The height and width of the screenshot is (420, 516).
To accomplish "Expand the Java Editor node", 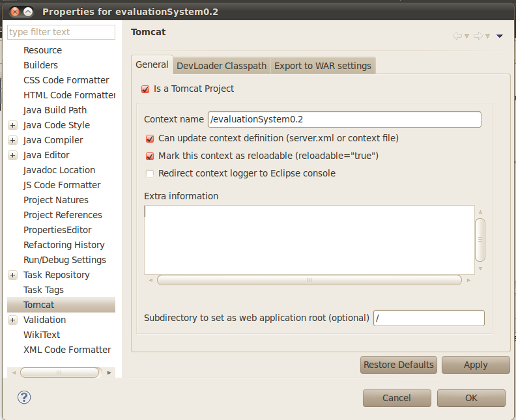I will tap(12, 155).
